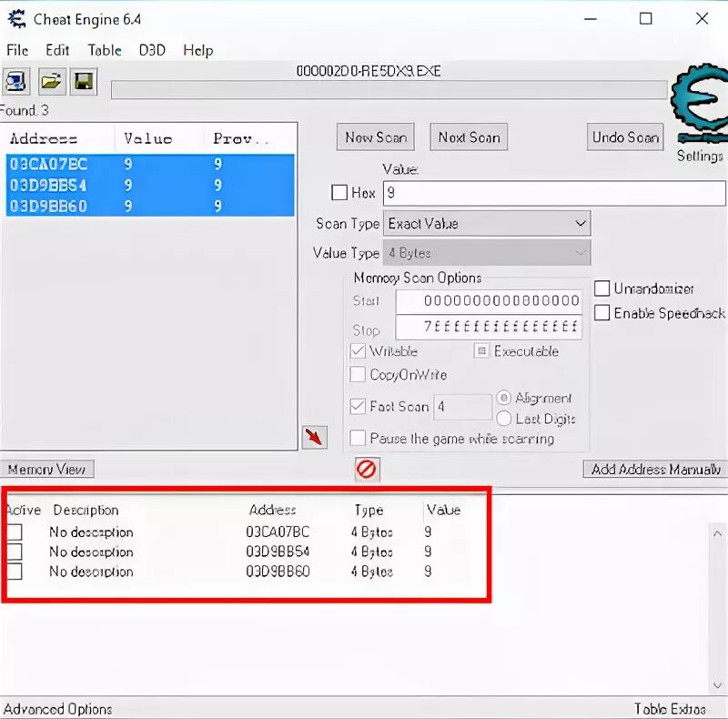Open the Table menu
The image size is (728, 719).
105,50
